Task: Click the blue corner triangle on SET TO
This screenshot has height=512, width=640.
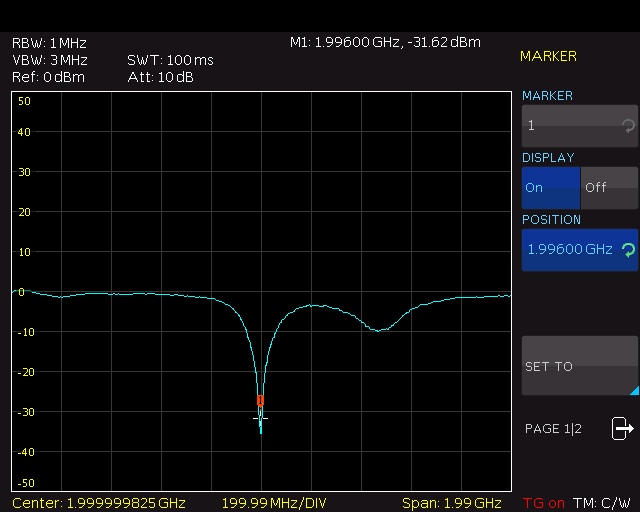Action: [632, 390]
